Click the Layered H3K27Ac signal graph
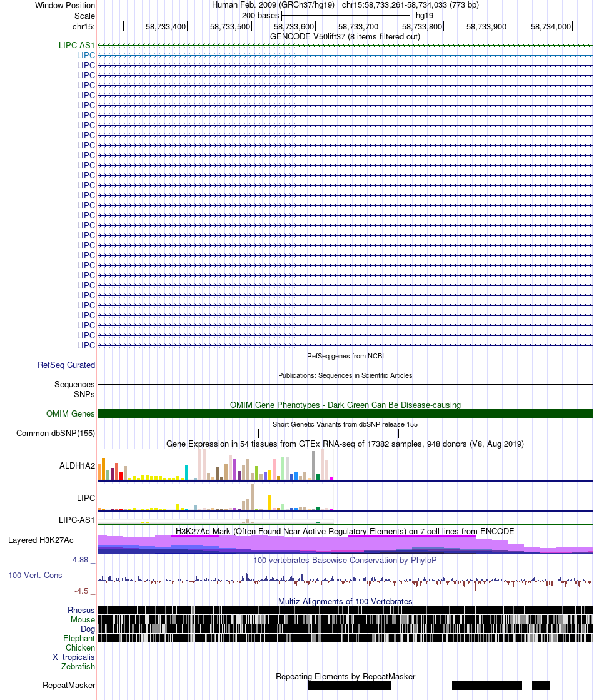The image size is (594, 700). coord(345,545)
